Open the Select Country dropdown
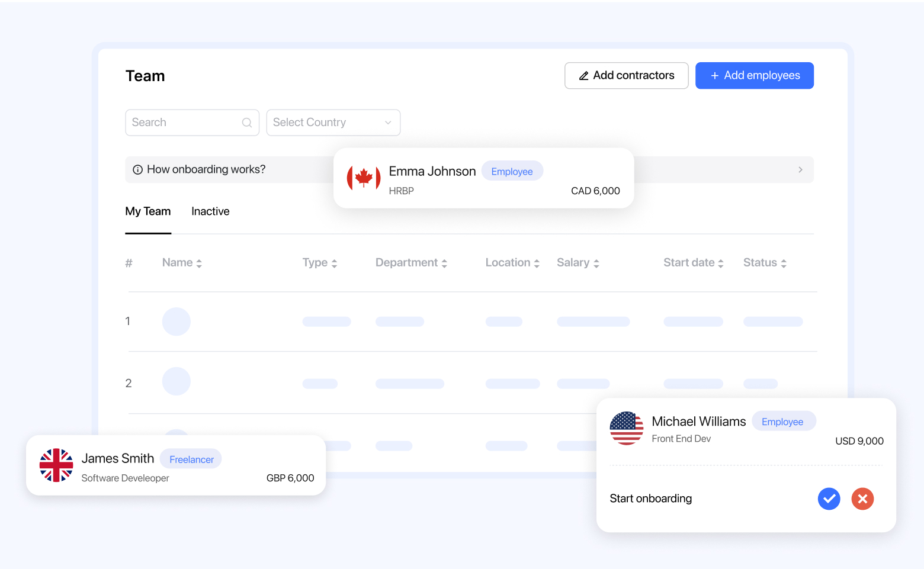924x569 pixels. [333, 123]
